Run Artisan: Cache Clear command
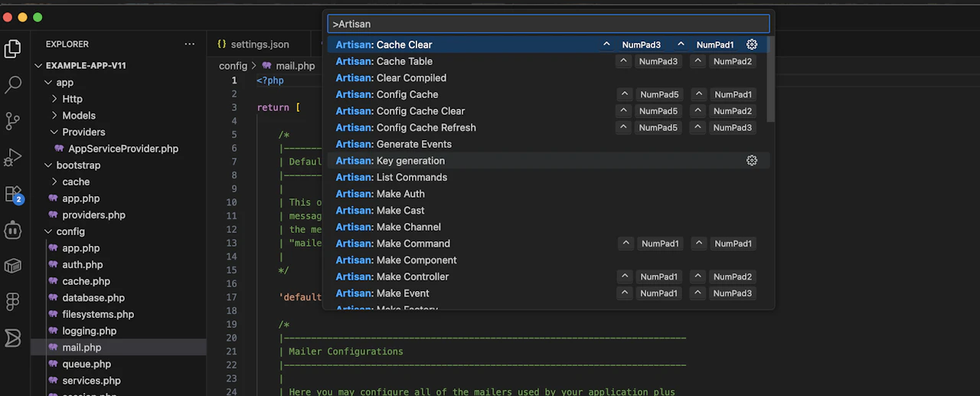Viewport: 980px width, 396px height. point(548,44)
